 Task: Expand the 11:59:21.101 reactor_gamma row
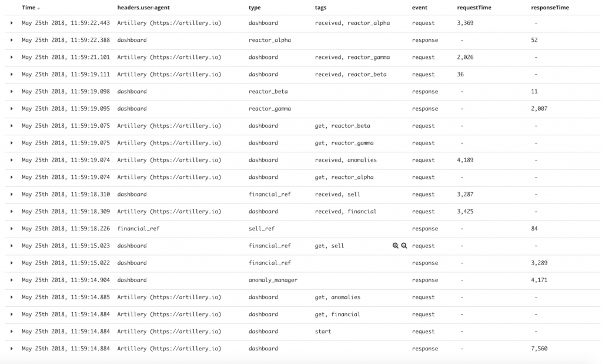(x=11, y=57)
